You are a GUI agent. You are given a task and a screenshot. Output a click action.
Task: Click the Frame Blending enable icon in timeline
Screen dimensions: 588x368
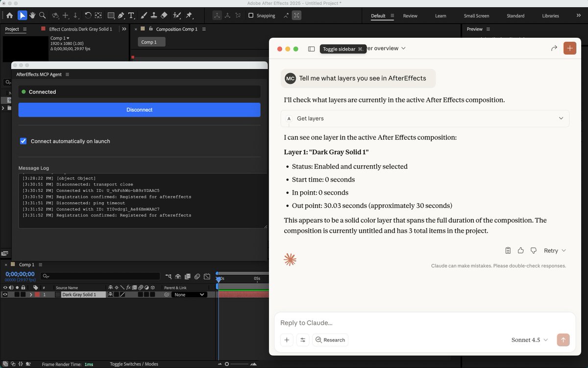[188, 276]
